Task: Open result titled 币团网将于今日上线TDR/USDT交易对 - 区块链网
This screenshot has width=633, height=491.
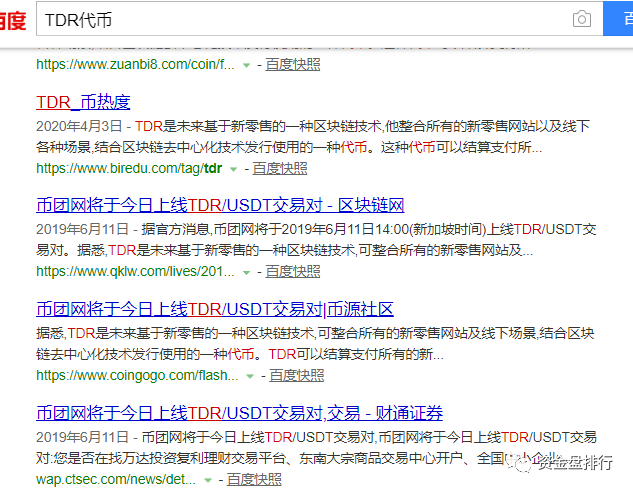Action: click(220, 206)
